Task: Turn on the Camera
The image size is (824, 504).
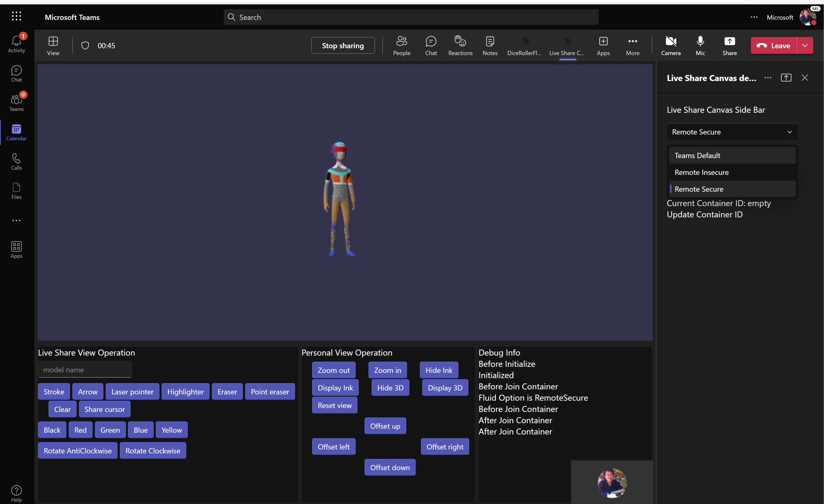Action: 671,46
